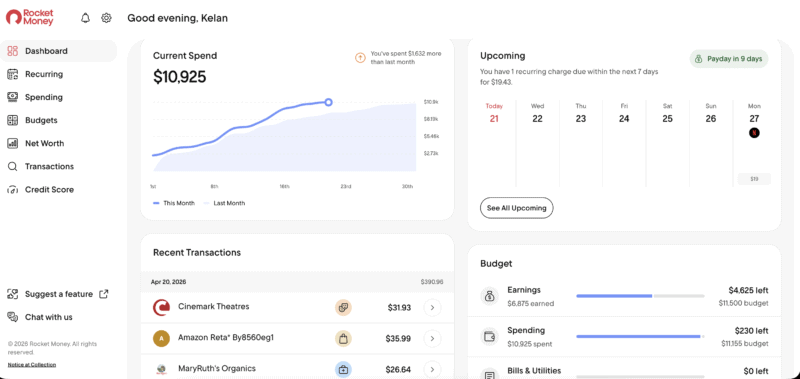800x379 pixels.
Task: Click the Last Month legend entry
Action: [224, 203]
